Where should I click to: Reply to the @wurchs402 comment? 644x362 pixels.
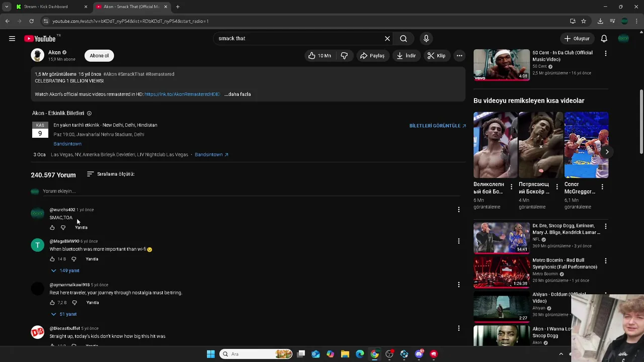tap(81, 228)
